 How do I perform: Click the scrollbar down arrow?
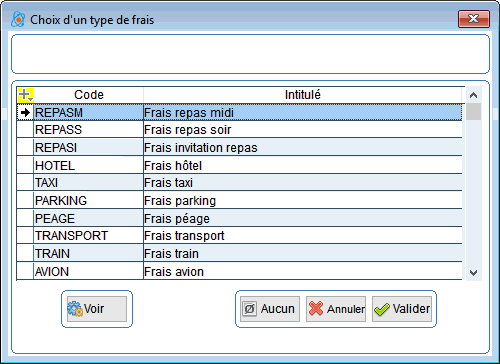click(x=473, y=273)
